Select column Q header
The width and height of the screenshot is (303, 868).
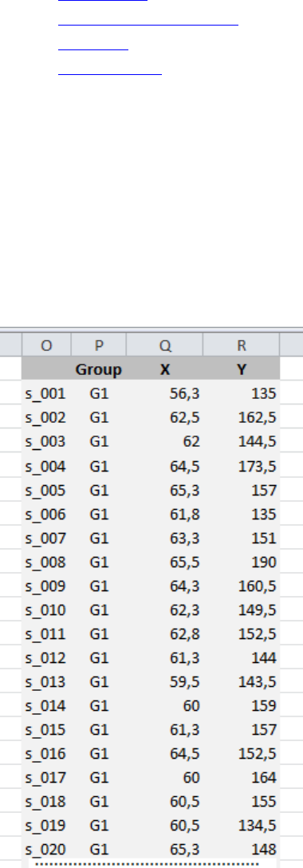click(165, 345)
